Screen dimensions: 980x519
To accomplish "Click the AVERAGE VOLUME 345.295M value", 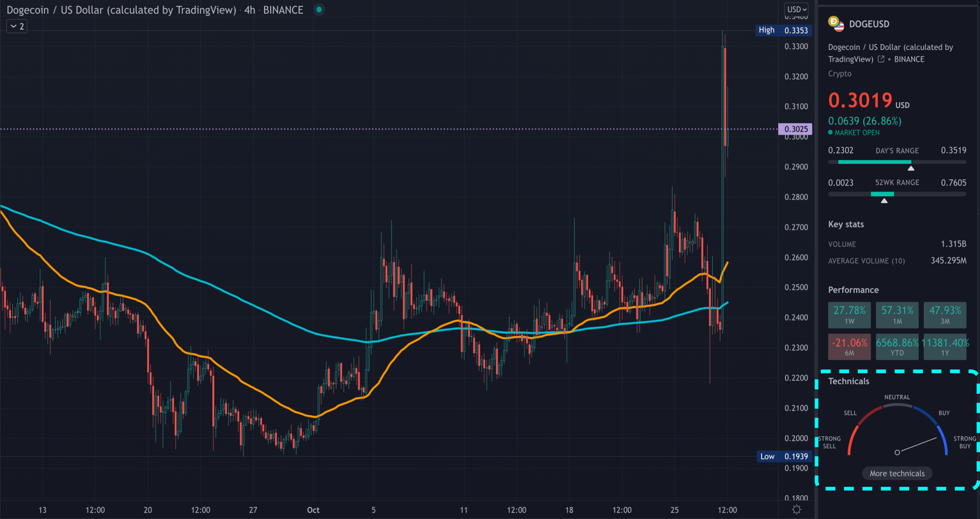I will coord(949,260).
